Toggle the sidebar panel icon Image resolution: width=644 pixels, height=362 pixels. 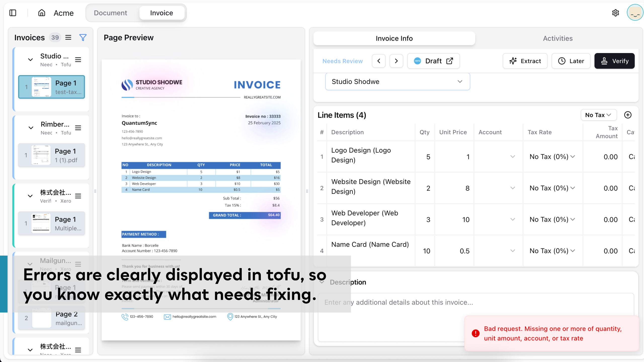[x=13, y=13]
